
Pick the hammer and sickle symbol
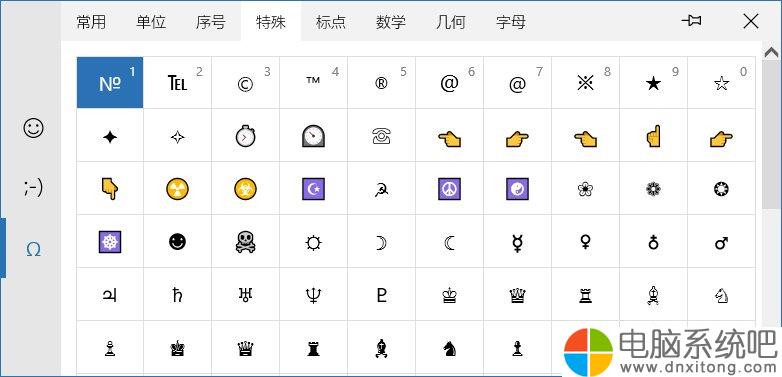click(381, 189)
